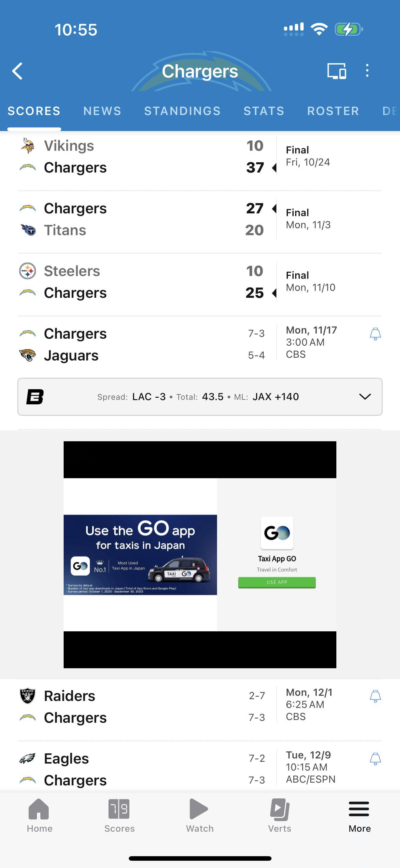The width and height of the screenshot is (400, 868).
Task: Open the Roster tab
Action: 333,111
